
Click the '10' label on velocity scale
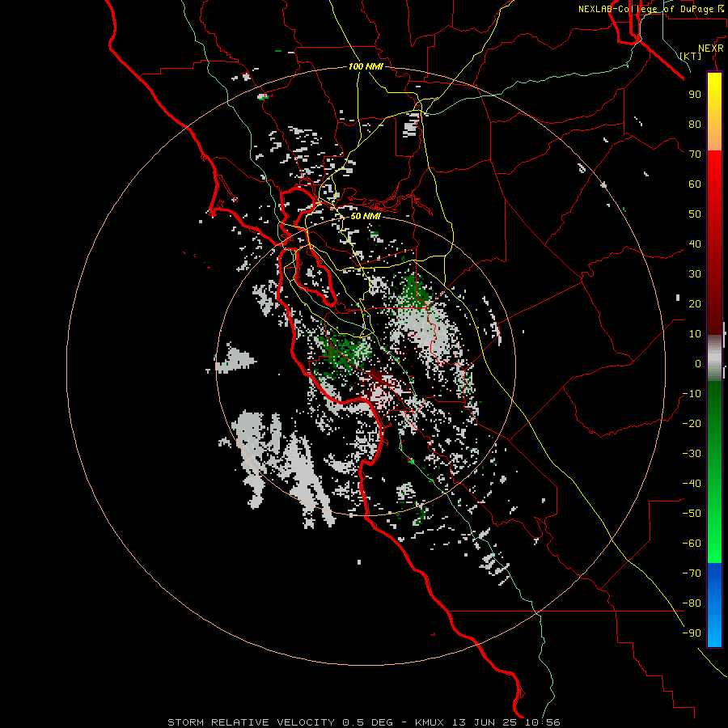click(x=695, y=334)
